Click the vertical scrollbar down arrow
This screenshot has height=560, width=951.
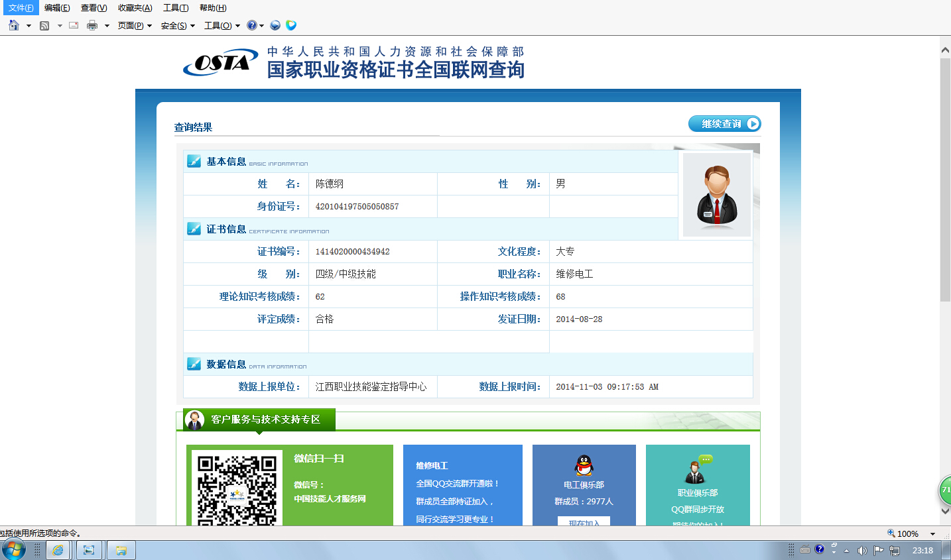[x=945, y=511]
